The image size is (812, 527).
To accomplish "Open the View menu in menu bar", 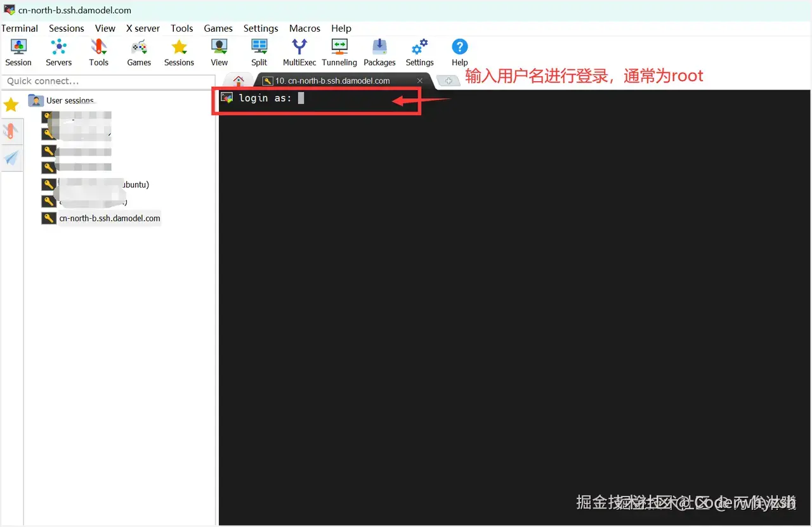I will click(105, 29).
